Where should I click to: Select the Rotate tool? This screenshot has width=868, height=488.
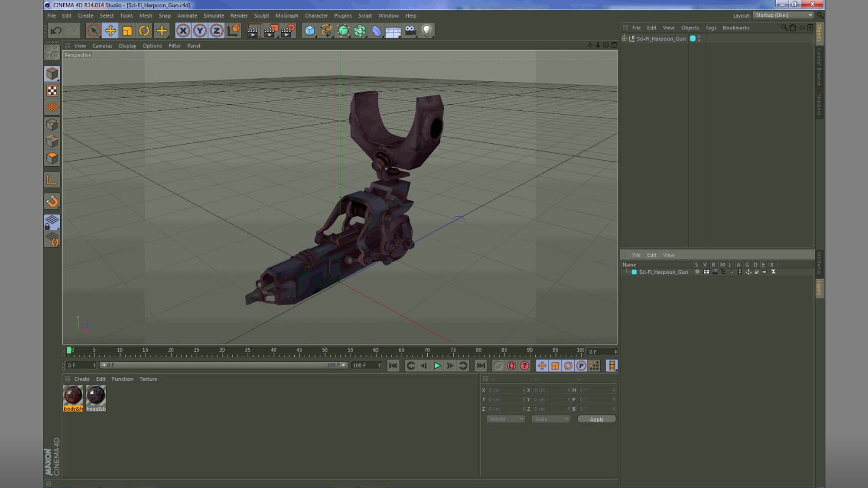click(144, 31)
